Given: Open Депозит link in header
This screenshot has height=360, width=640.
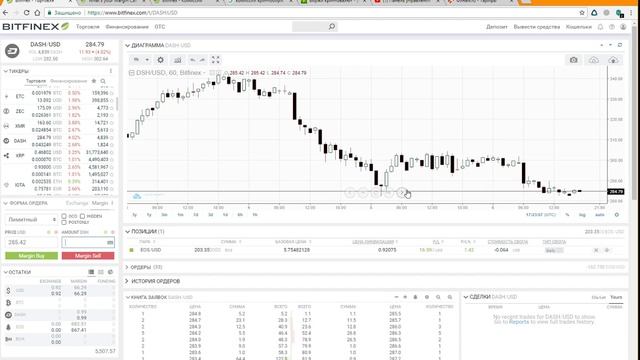Looking at the screenshot, I should (497, 27).
